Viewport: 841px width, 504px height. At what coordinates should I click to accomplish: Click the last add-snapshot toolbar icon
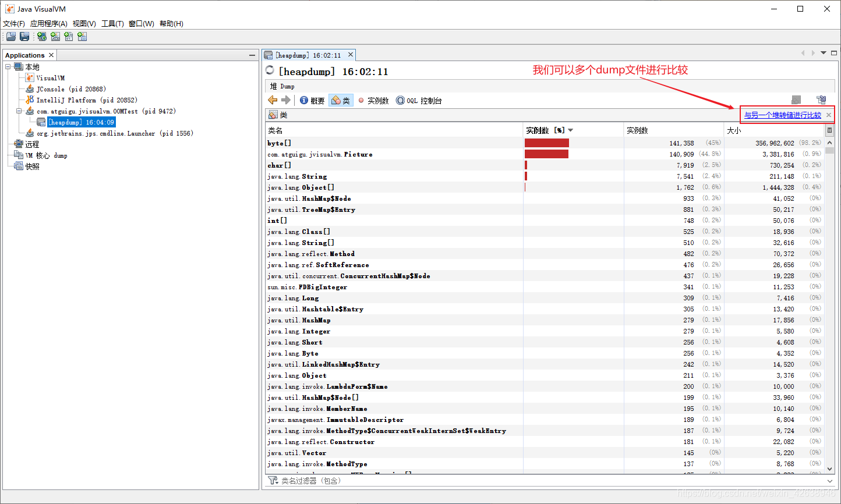[x=82, y=36]
